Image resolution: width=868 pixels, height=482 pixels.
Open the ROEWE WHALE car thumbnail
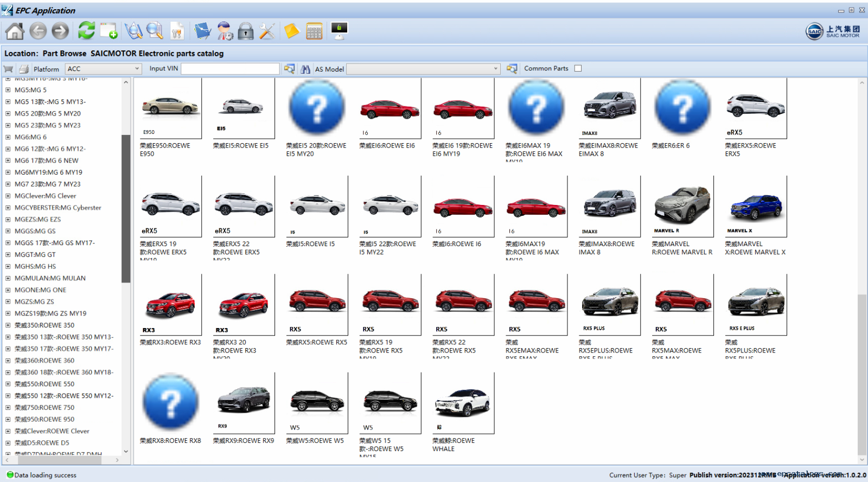463,403
